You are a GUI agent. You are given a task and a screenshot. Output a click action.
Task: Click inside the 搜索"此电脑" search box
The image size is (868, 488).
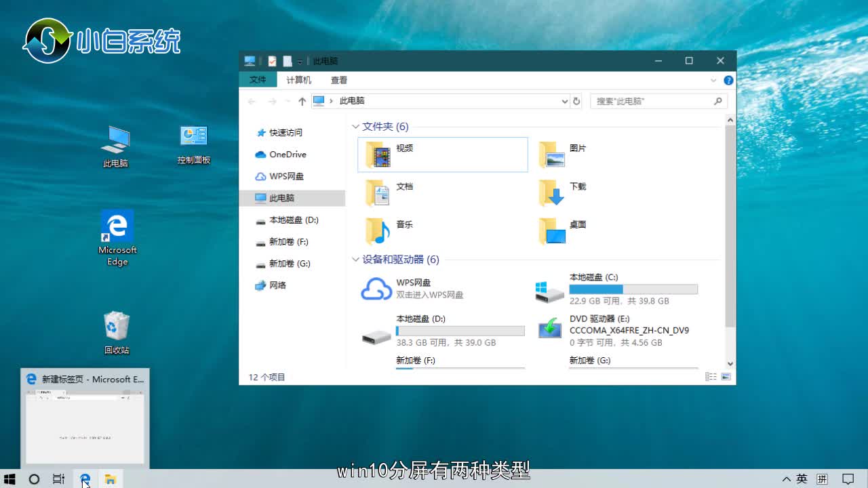(x=651, y=100)
